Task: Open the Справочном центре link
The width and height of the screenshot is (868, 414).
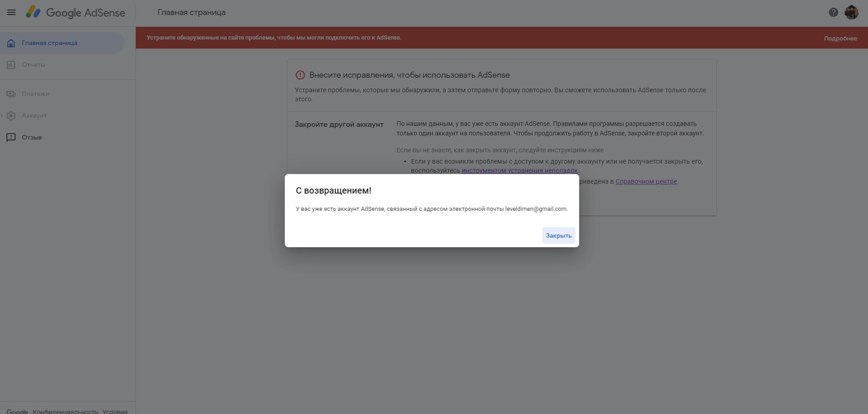Action: coord(646,181)
